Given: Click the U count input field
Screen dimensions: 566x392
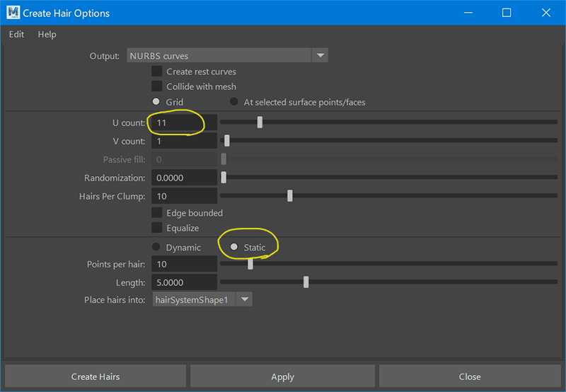Looking at the screenshot, I should (184, 122).
